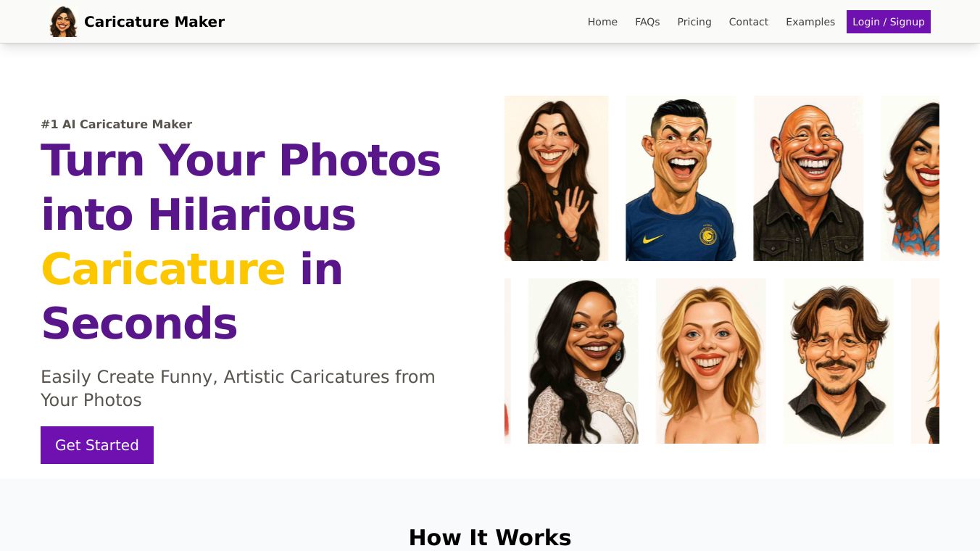Click the Login / Signup button
980x551 pixels.
click(889, 22)
